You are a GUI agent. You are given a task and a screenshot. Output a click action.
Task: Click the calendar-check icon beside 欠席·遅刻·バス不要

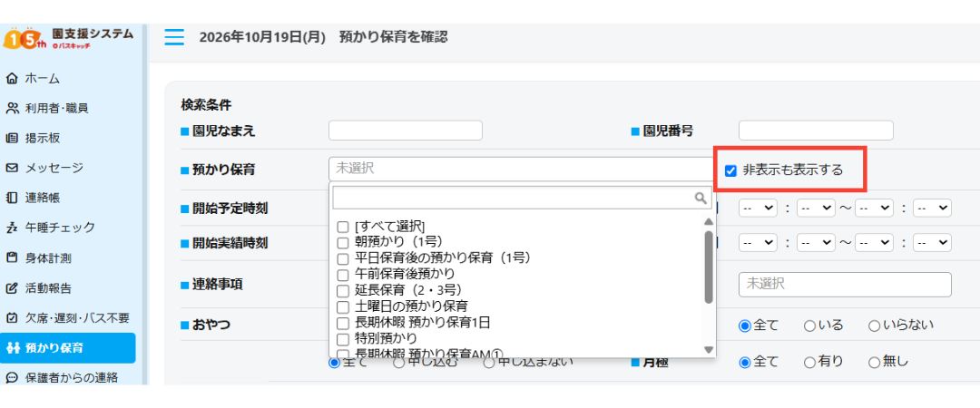12,318
